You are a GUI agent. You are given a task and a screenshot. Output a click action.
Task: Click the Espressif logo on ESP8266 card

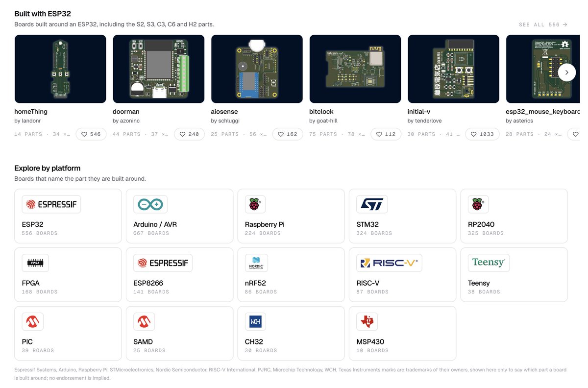click(x=163, y=263)
